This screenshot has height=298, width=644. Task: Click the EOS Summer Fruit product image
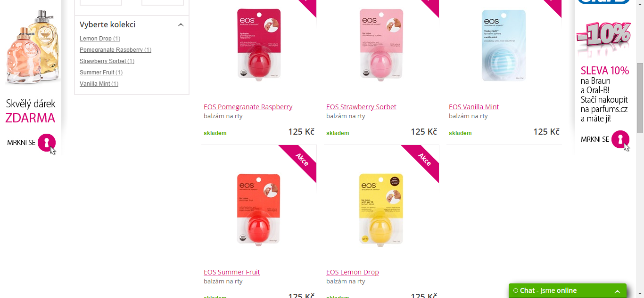(259, 209)
